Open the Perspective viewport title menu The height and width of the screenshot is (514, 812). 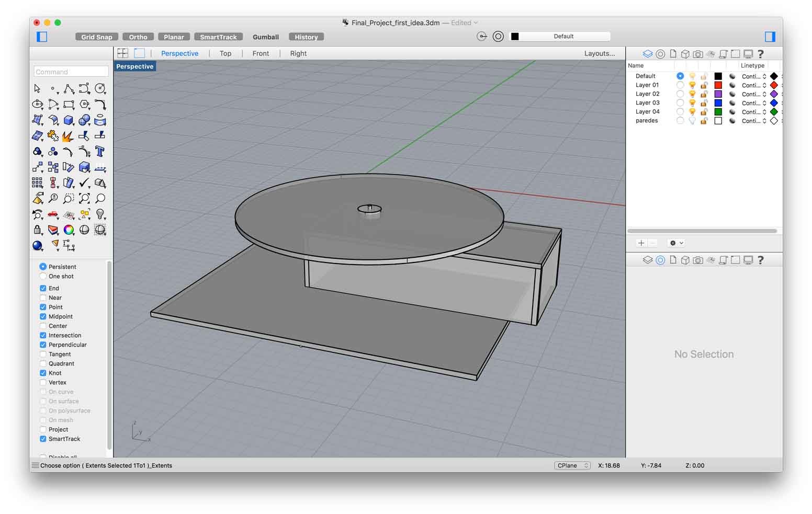pyautogui.click(x=135, y=66)
